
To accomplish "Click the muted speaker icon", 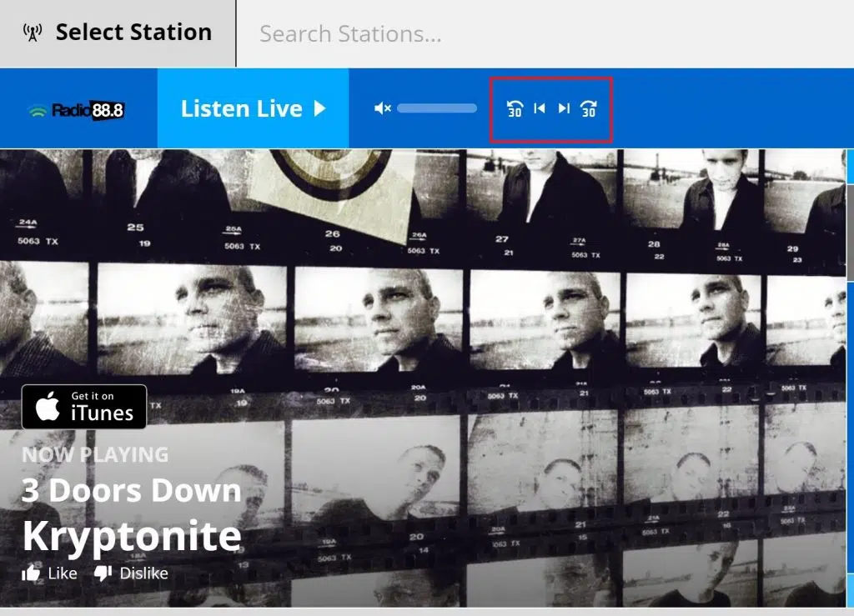I will [x=382, y=108].
